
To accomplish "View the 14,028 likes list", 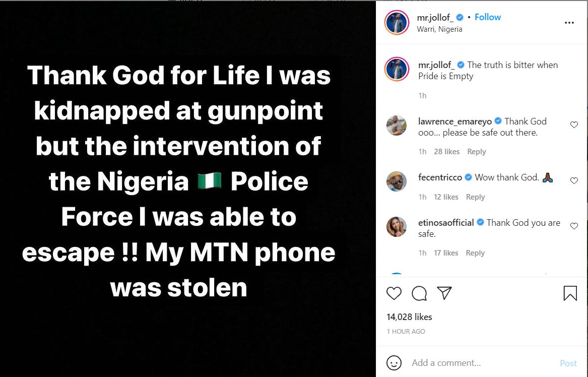I will click(x=409, y=317).
